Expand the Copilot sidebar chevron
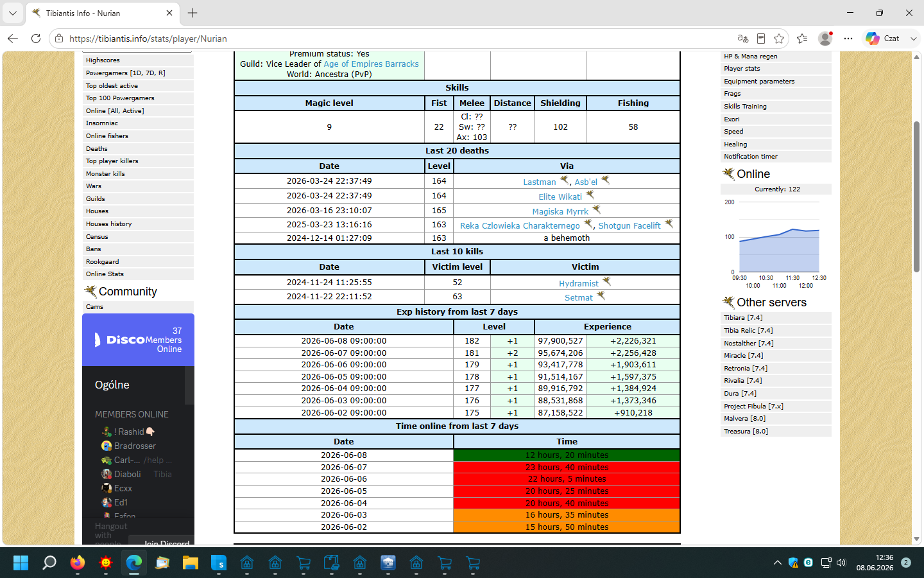This screenshot has height=578, width=924. pos(914,39)
